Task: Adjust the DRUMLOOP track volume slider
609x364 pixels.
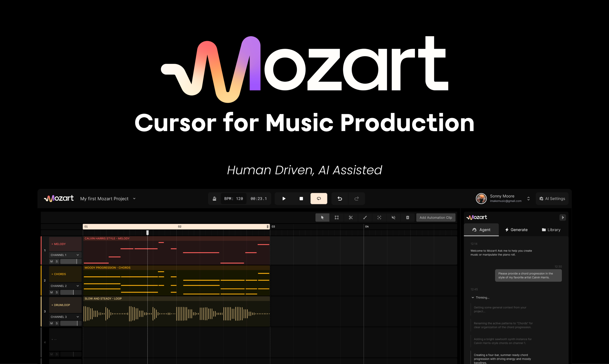Action: [71, 323]
